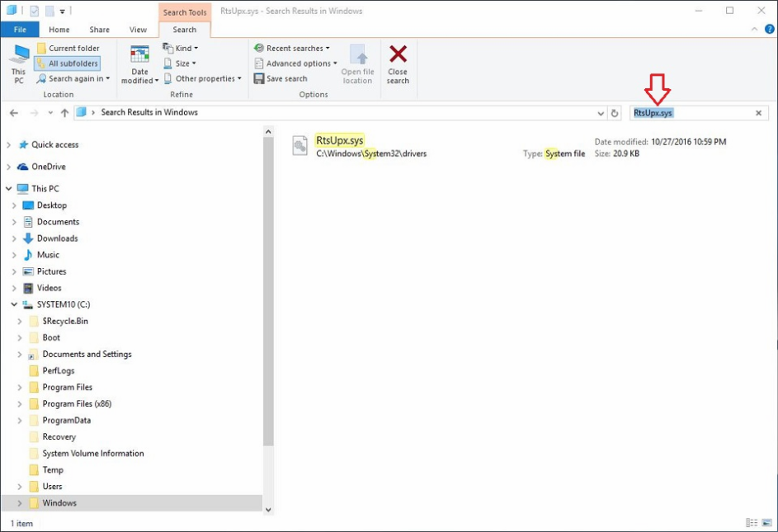Screen dimensions: 778x532
Task: Open Search again in dropdown
Action: click(x=73, y=78)
